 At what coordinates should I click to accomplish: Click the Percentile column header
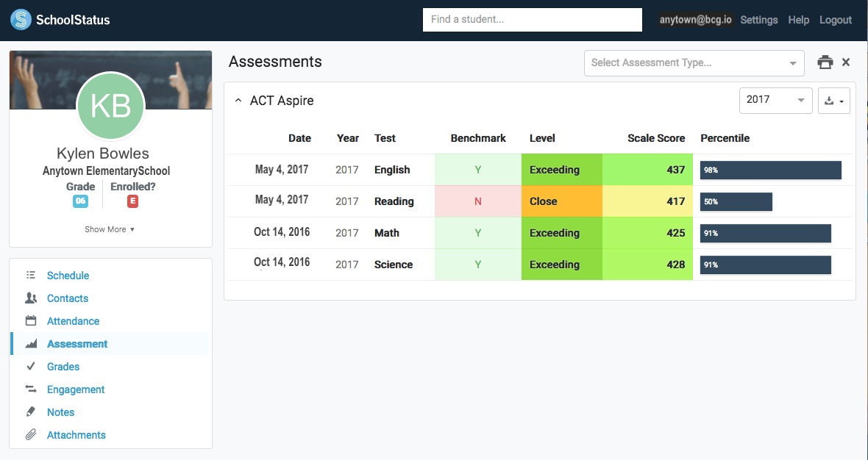pyautogui.click(x=725, y=138)
